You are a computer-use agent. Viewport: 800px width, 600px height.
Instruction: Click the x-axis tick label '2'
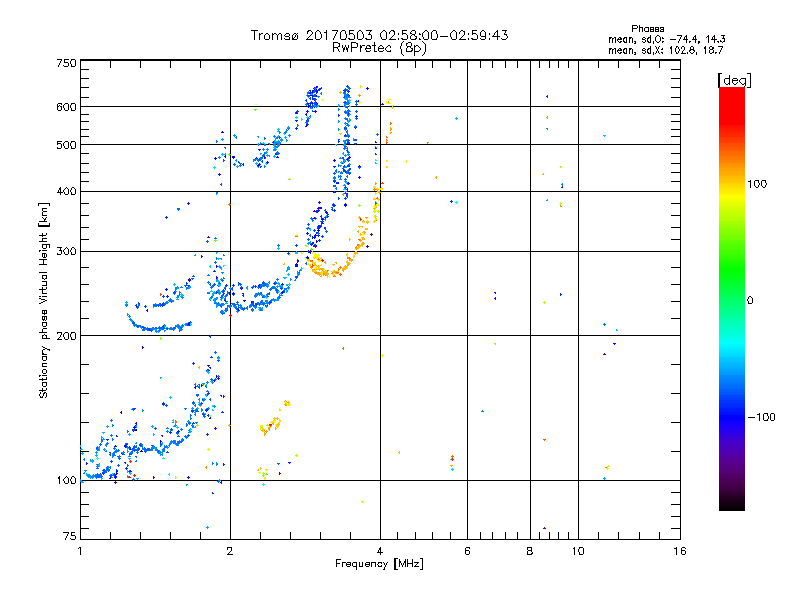point(230,551)
